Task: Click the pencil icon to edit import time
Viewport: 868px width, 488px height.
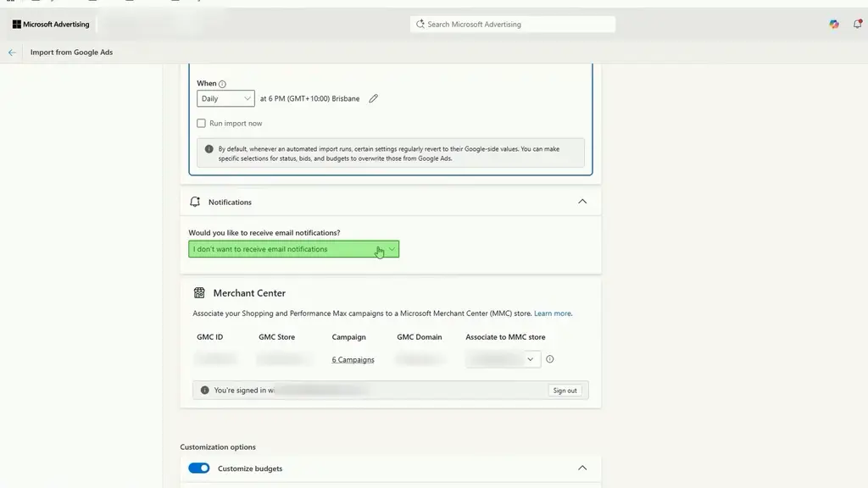Action: (374, 98)
